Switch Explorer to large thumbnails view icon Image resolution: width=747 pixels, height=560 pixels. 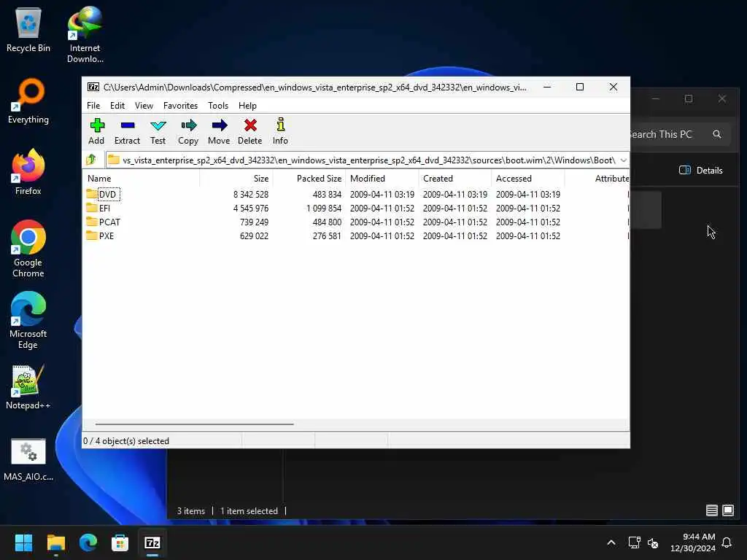click(x=728, y=510)
